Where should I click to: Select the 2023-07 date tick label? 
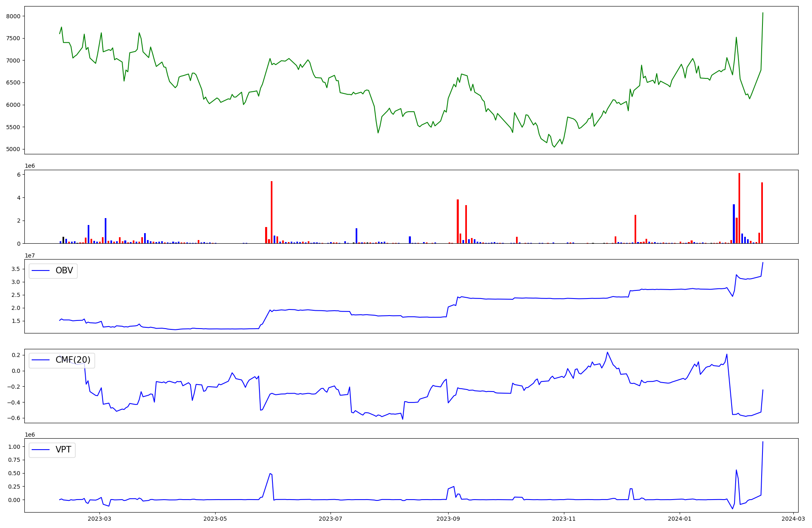tap(330, 518)
